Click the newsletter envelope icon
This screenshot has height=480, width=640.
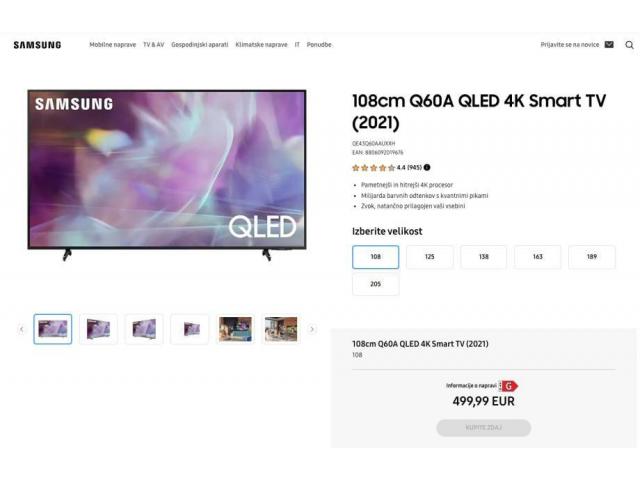click(x=609, y=44)
